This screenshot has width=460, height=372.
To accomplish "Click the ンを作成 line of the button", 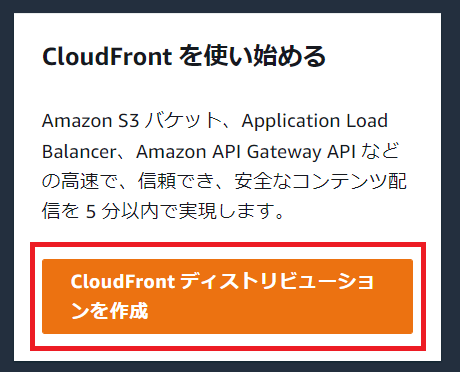I will [x=109, y=311].
